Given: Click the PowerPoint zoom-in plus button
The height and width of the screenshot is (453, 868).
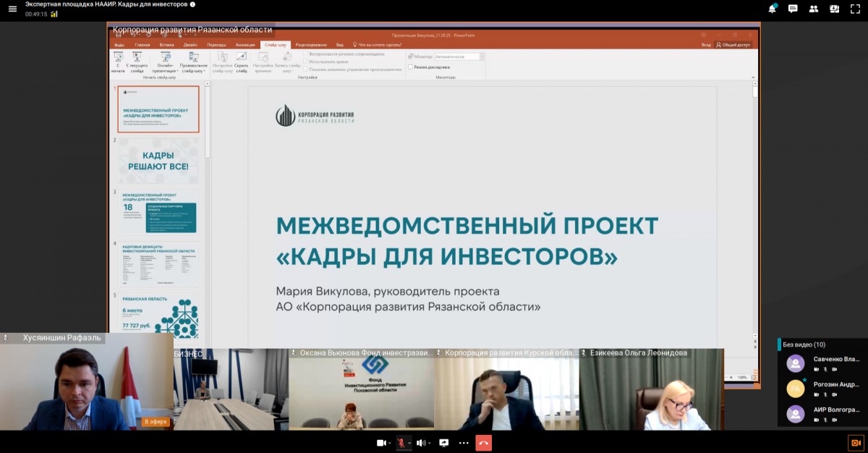Looking at the screenshot, I should point(731,377).
